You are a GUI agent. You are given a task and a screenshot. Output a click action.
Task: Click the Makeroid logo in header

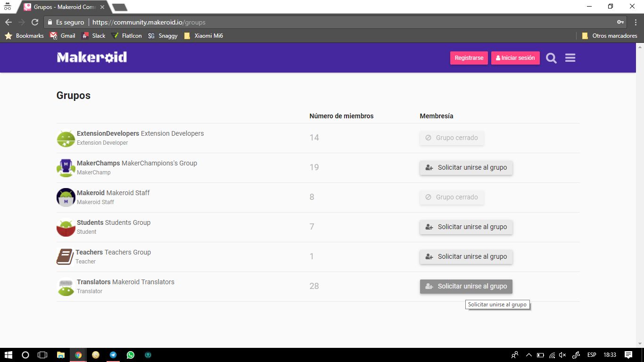92,58
